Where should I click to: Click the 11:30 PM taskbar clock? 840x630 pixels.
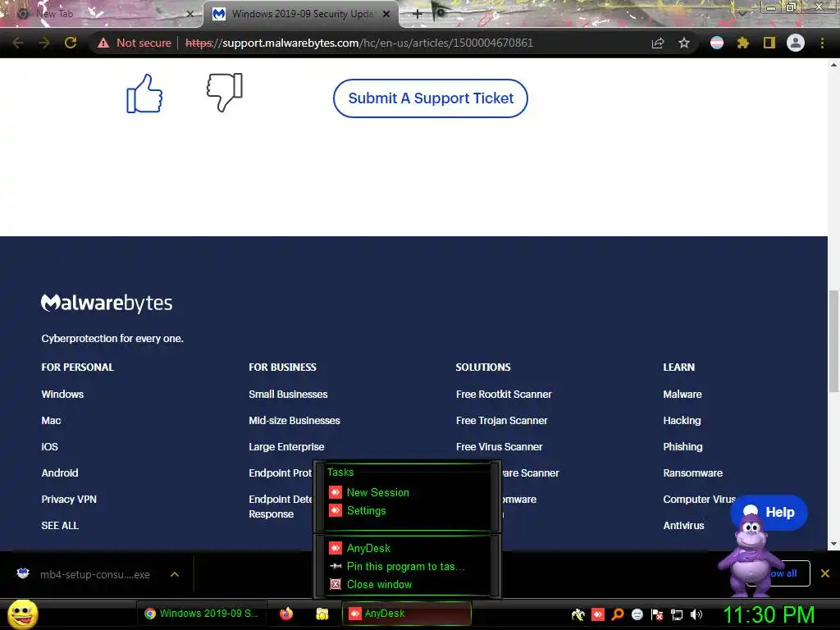[769, 614]
